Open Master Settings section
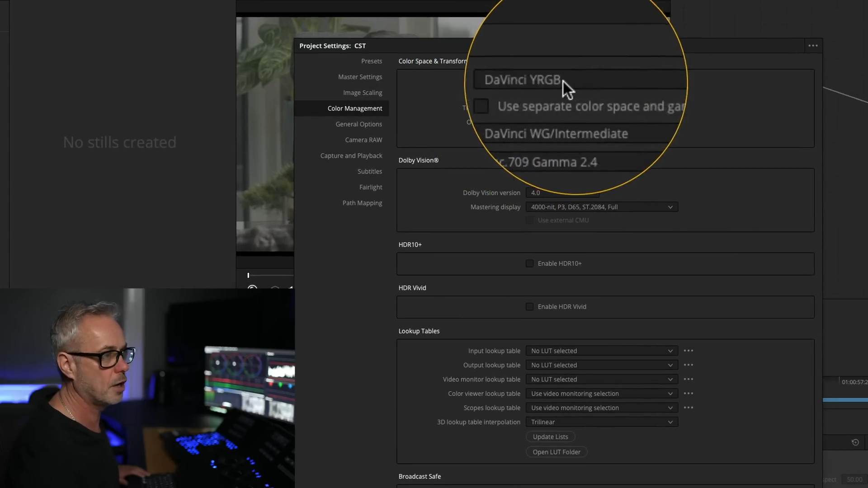 coord(360,77)
